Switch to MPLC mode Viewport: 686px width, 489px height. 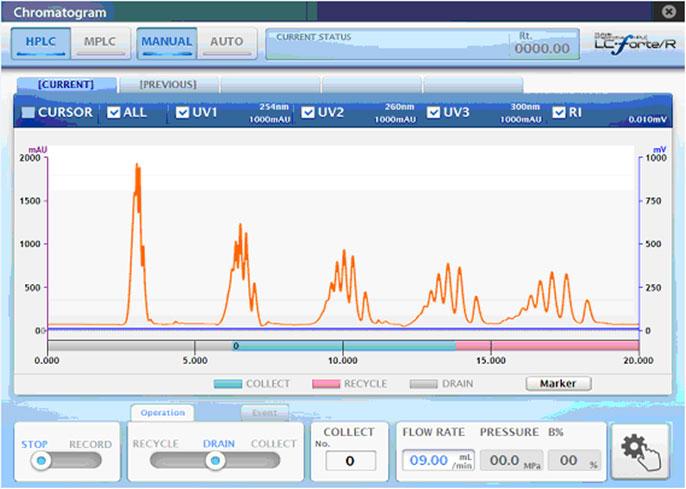(x=99, y=44)
